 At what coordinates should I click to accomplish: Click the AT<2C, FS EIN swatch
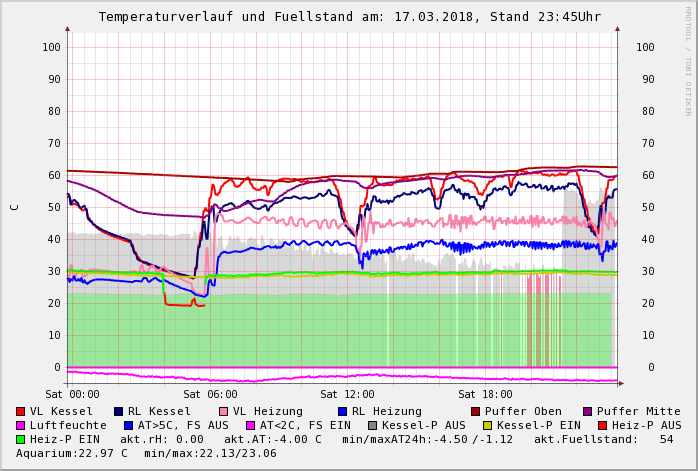click(x=251, y=426)
